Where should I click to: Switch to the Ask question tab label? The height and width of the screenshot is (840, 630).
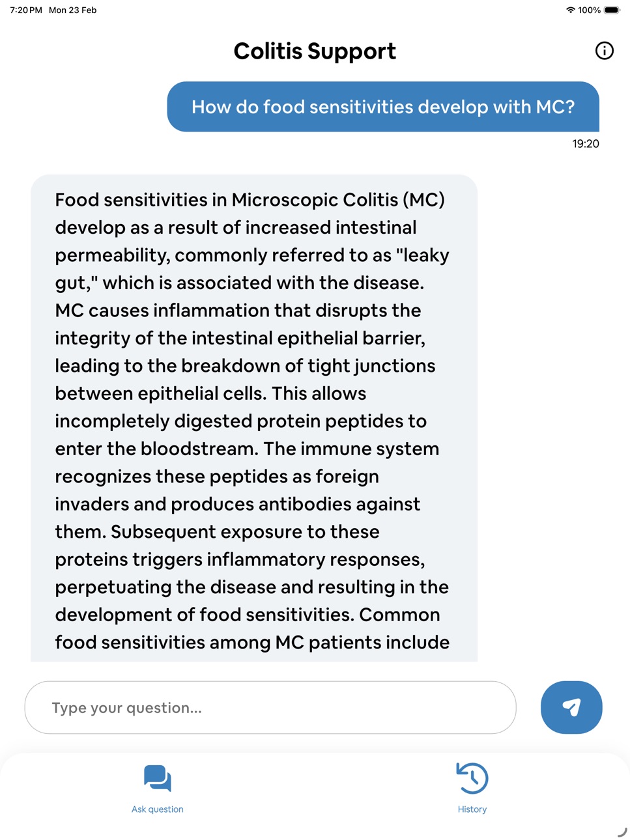click(158, 809)
